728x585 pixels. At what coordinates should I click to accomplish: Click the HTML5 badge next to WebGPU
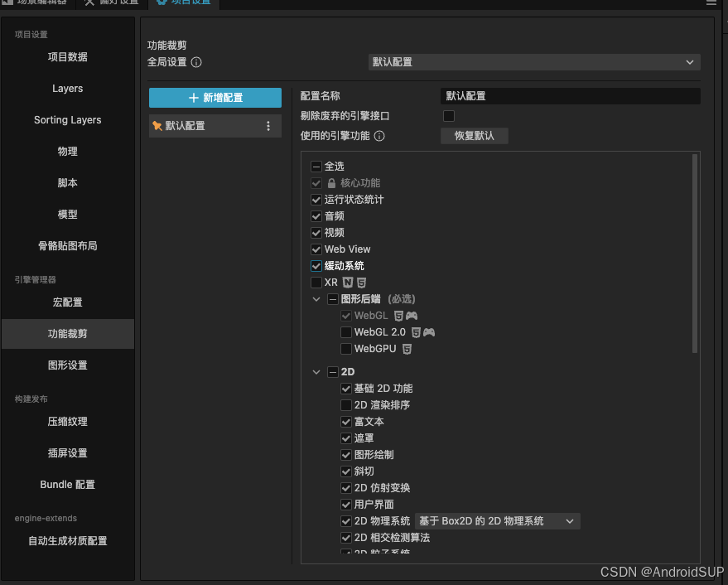[x=407, y=348]
